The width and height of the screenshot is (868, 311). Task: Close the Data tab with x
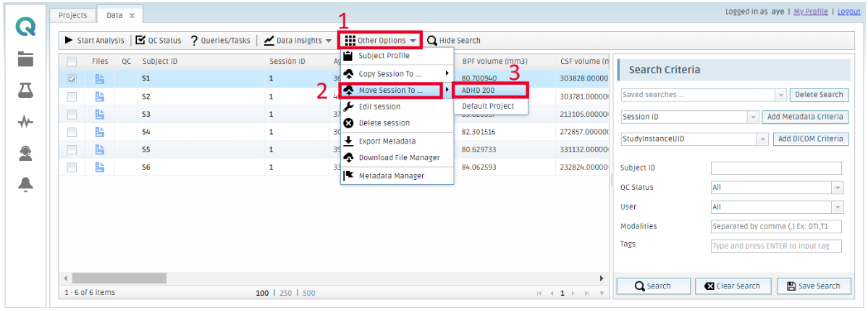tap(132, 15)
